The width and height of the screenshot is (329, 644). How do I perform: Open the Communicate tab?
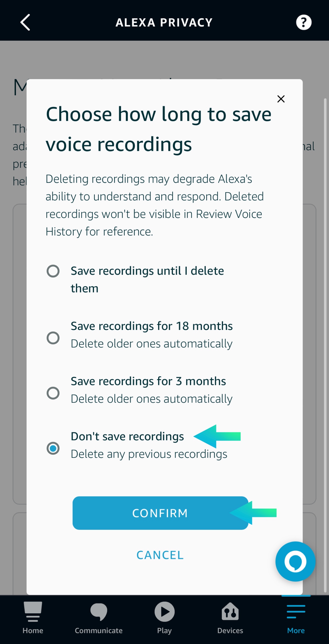tap(99, 618)
